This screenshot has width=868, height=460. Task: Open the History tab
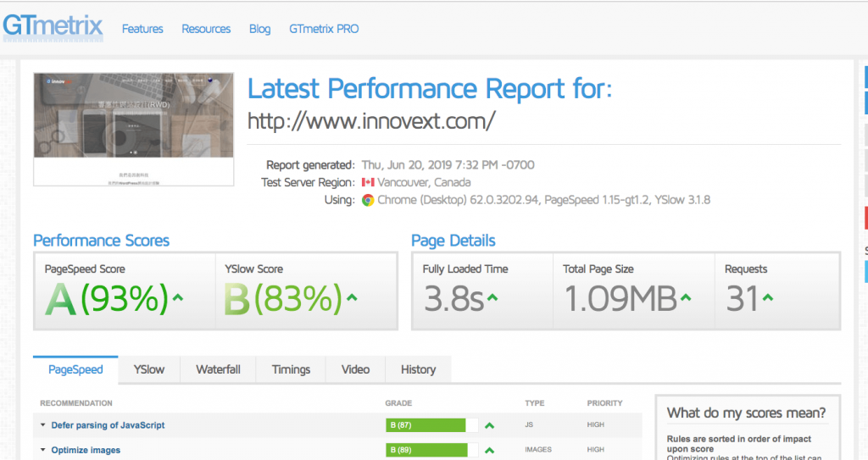point(418,369)
